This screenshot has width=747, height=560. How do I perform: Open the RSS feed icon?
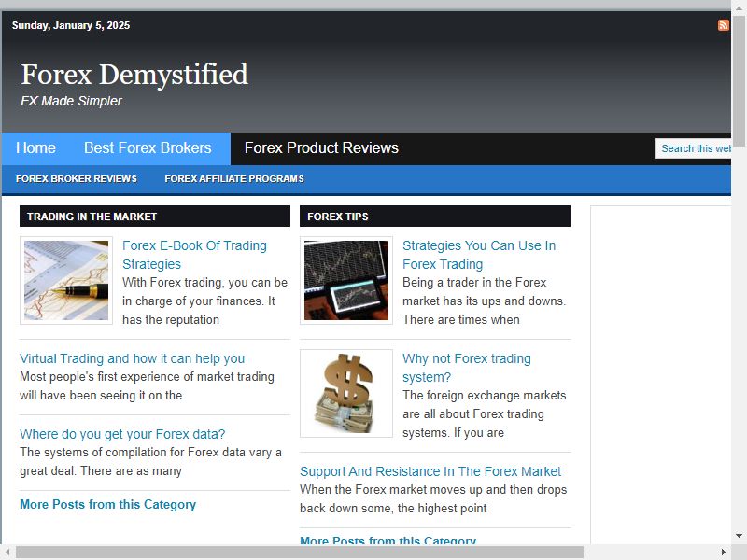(723, 25)
